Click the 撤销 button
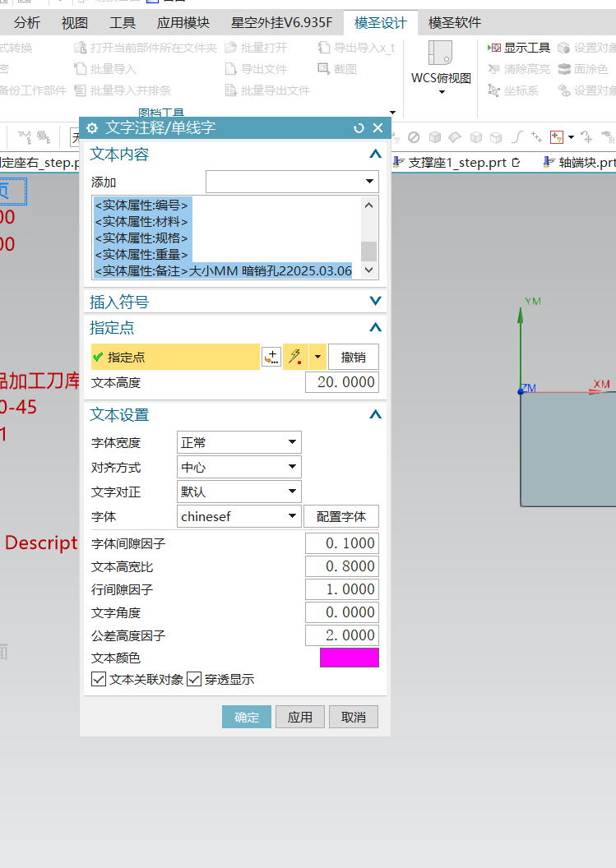Viewport: 616px width, 868px height. [x=354, y=357]
